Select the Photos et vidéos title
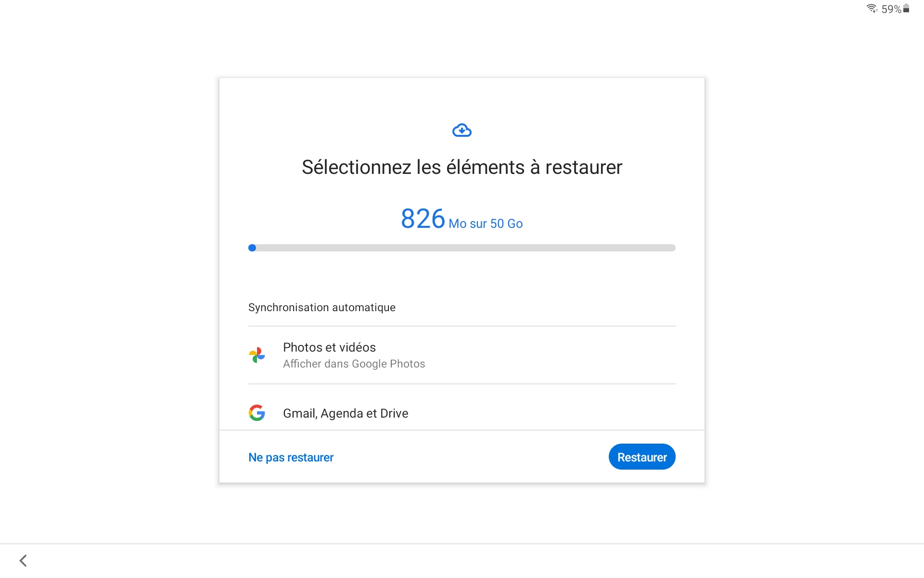This screenshot has width=924, height=578. point(329,347)
